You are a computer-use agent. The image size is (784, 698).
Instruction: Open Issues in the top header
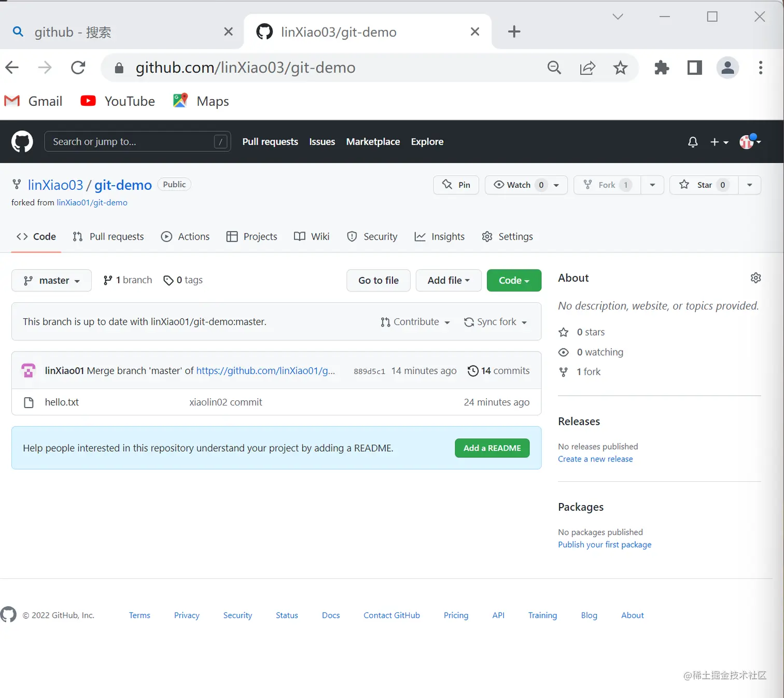tap(322, 142)
